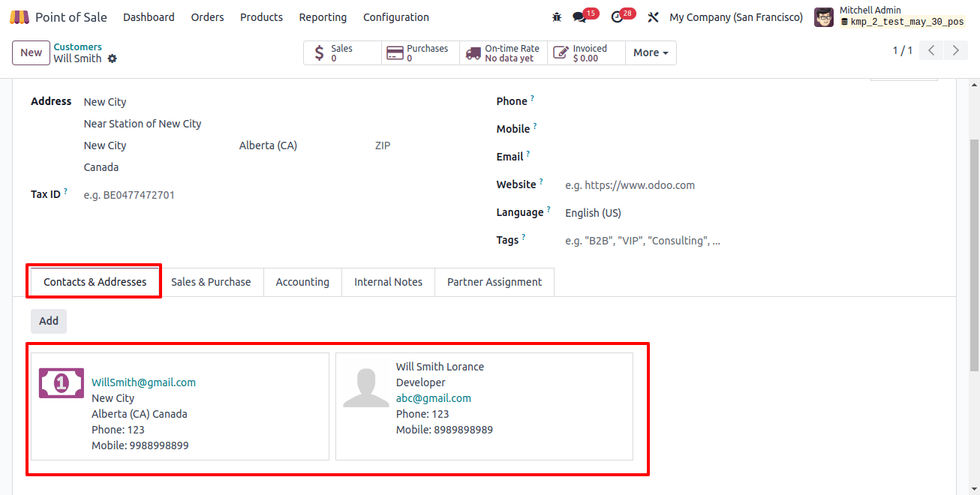Image resolution: width=980 pixels, height=495 pixels.
Task: Click the Customers breadcrumb link
Action: 77,46
